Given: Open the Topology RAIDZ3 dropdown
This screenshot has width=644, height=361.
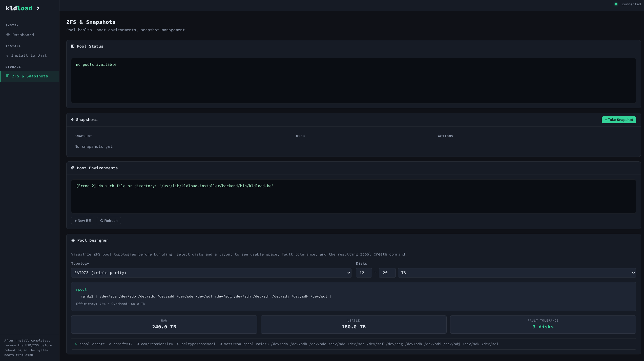Looking at the screenshot, I should coord(211,273).
